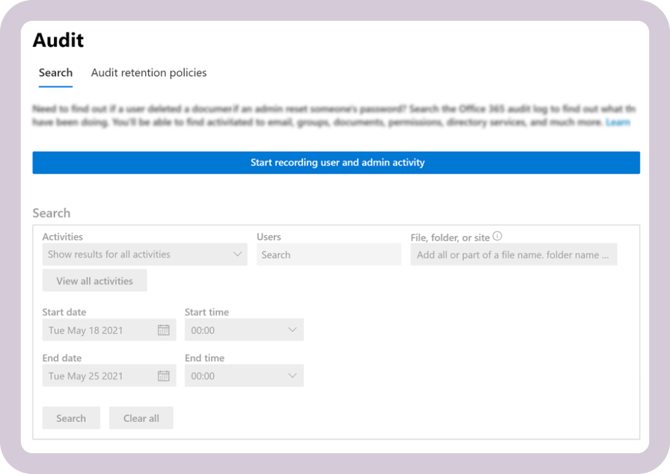Select the Start date field Tue May 18 2021

click(x=98, y=330)
